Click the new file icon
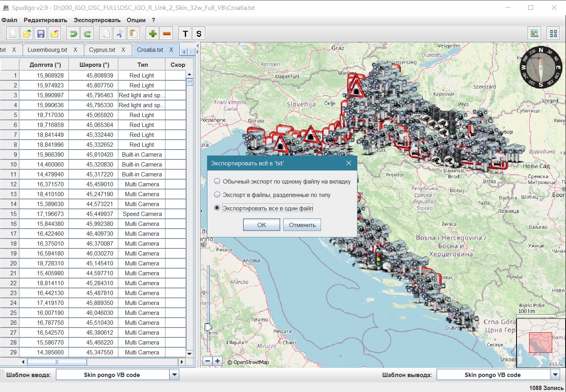This screenshot has width=566, height=392. point(13,34)
